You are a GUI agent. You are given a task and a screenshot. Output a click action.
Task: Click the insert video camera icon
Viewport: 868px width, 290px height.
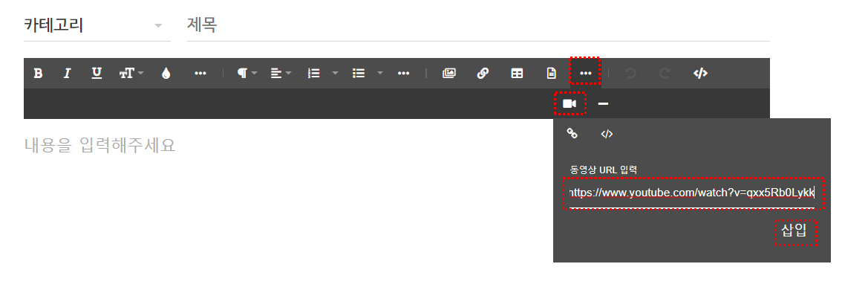pyautogui.click(x=570, y=103)
